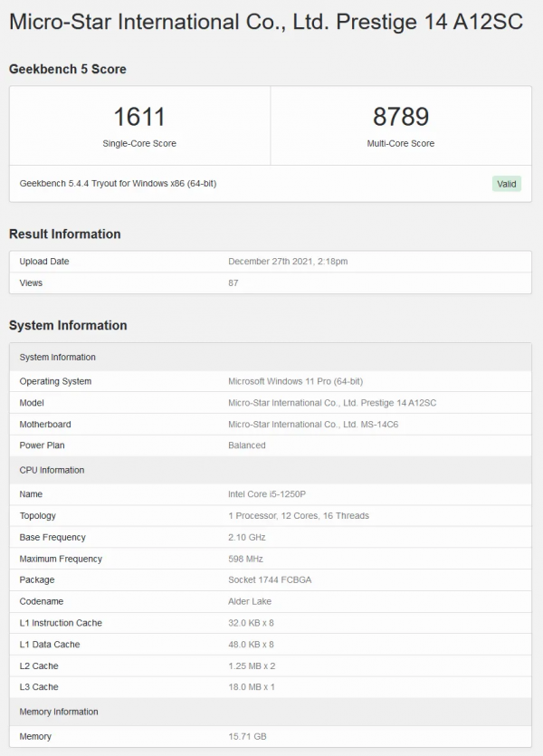Click Microsoft Windows 11 Pro (64-bit) value

[x=295, y=381]
